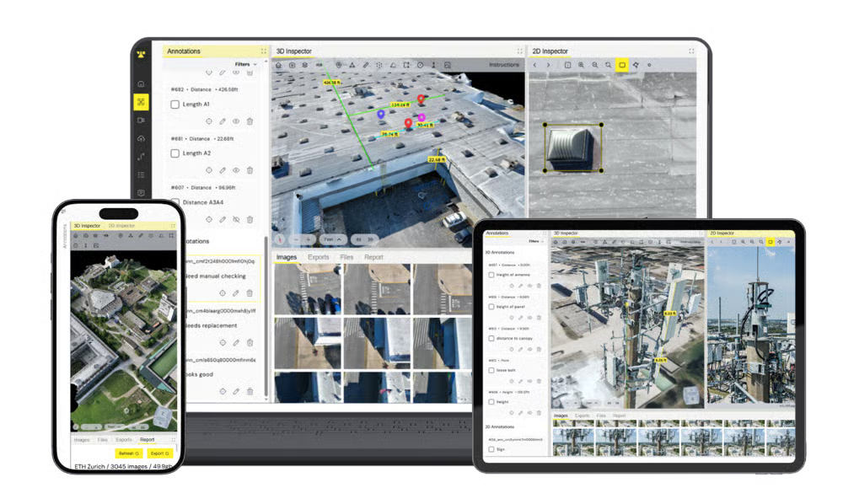Click Refresh button on phone
Image resolution: width=843 pixels, height=504 pixels.
(x=128, y=453)
